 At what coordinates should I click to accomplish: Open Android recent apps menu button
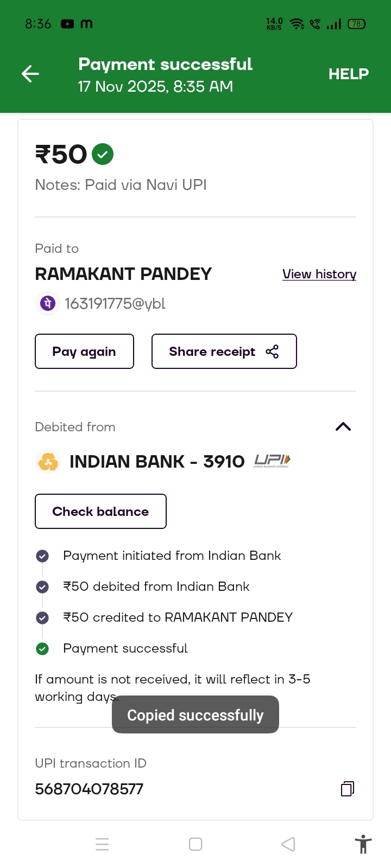click(102, 844)
